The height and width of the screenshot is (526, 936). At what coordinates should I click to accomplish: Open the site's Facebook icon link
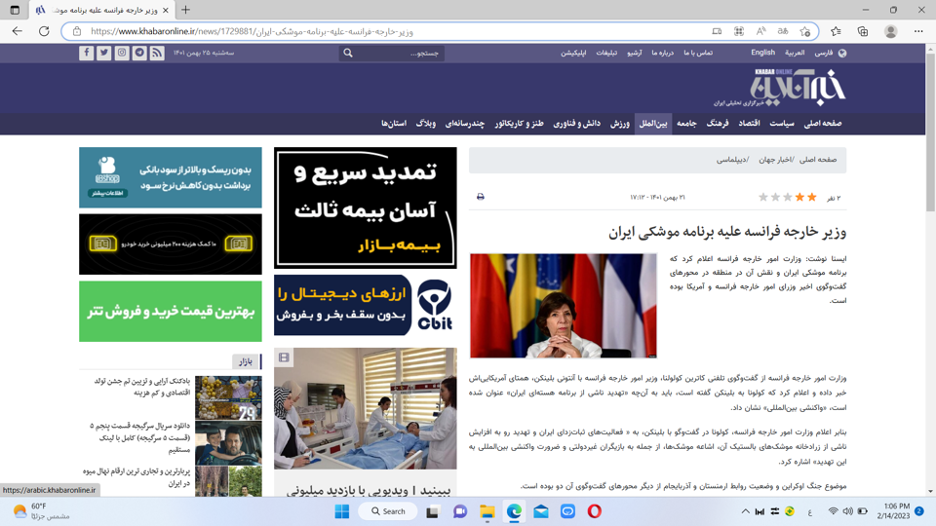point(87,53)
